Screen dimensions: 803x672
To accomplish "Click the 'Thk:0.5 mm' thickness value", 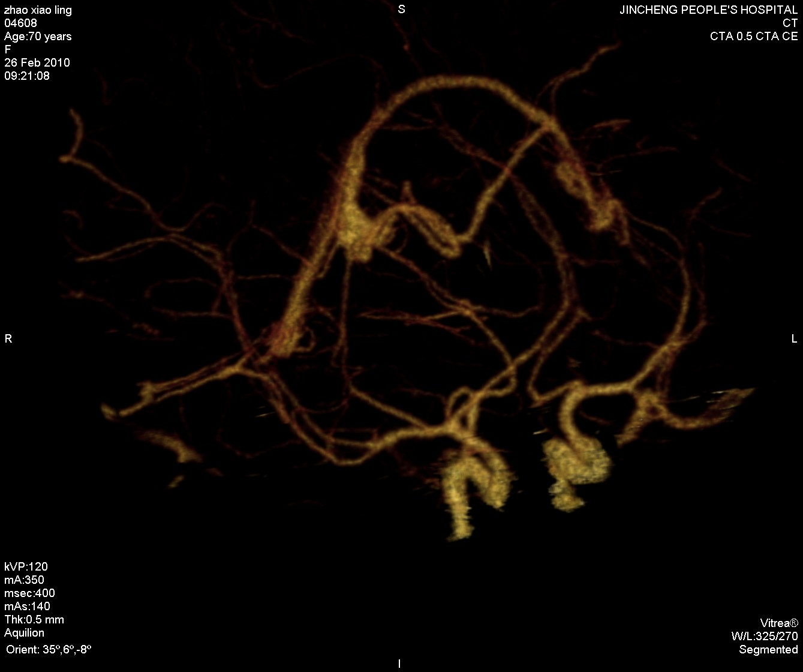I will coord(34,620).
